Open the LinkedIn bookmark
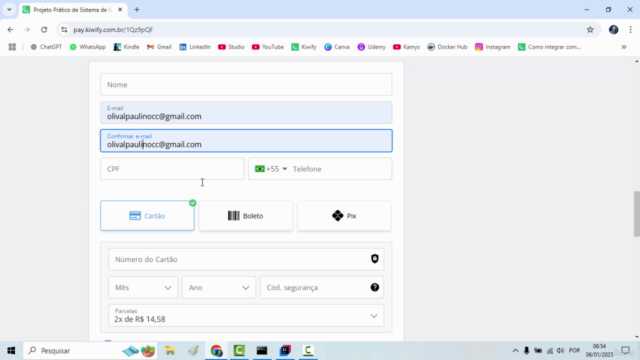The width and height of the screenshot is (640, 360). tap(195, 47)
